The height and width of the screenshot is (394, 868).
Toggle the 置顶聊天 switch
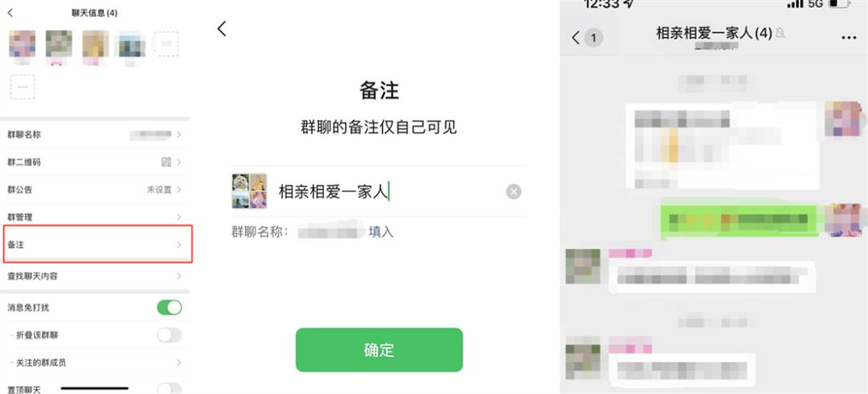coord(169,388)
